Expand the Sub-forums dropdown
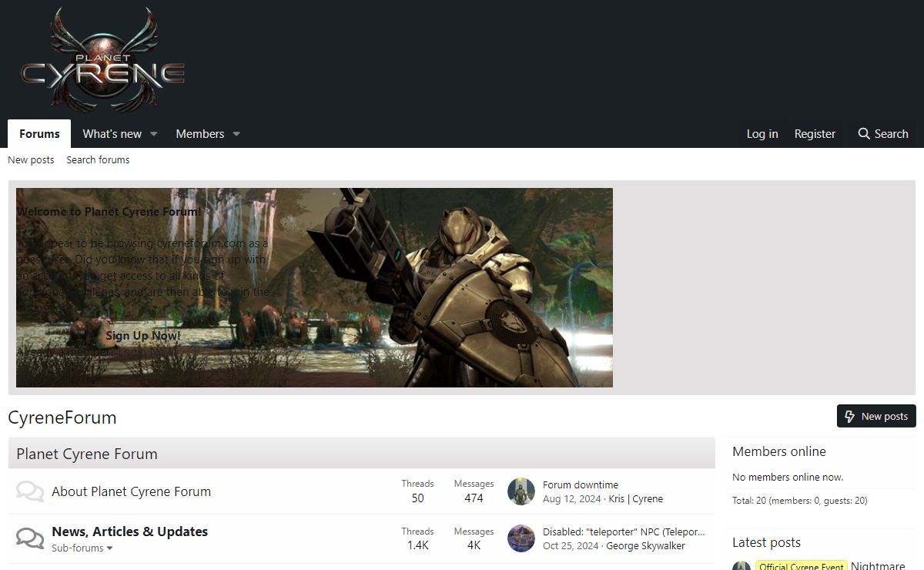 82,548
